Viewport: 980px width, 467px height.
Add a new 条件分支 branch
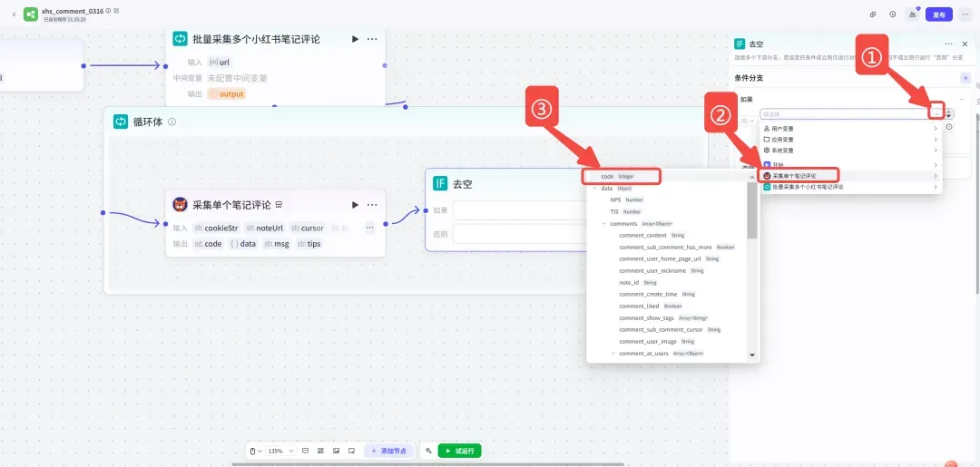tap(965, 78)
